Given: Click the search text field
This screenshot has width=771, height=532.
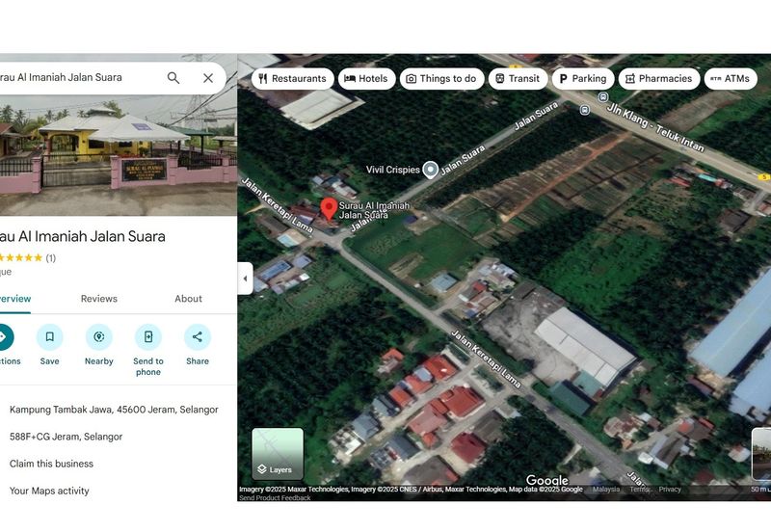Looking at the screenshot, I should pyautogui.click(x=77, y=78).
